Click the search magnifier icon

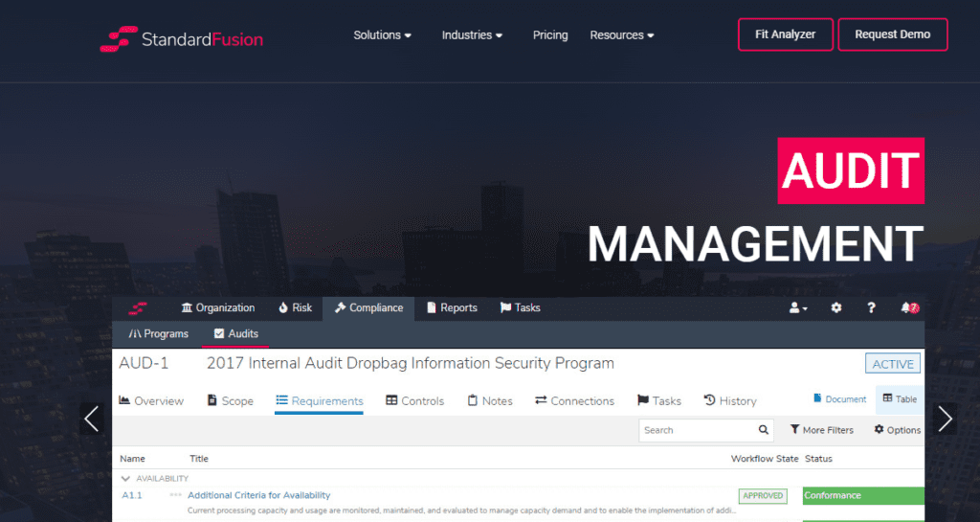763,430
